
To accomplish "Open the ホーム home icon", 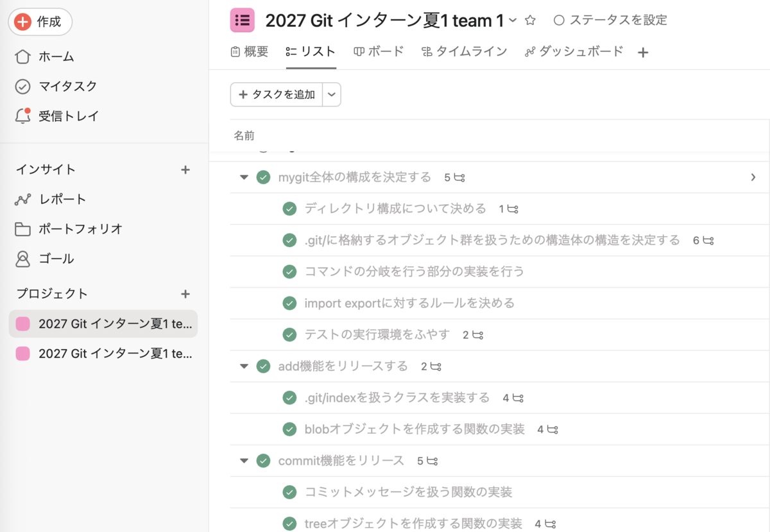I will click(22, 56).
